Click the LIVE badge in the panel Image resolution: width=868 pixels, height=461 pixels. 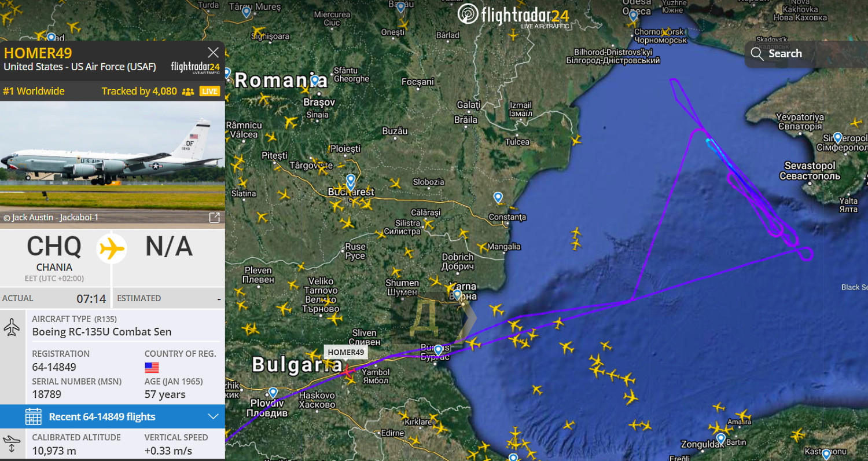[209, 92]
